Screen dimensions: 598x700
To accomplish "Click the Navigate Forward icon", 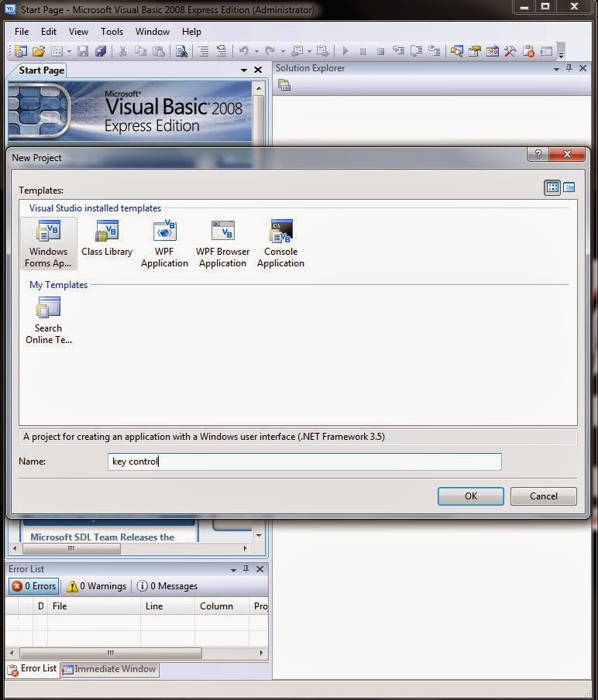I will coord(323,51).
